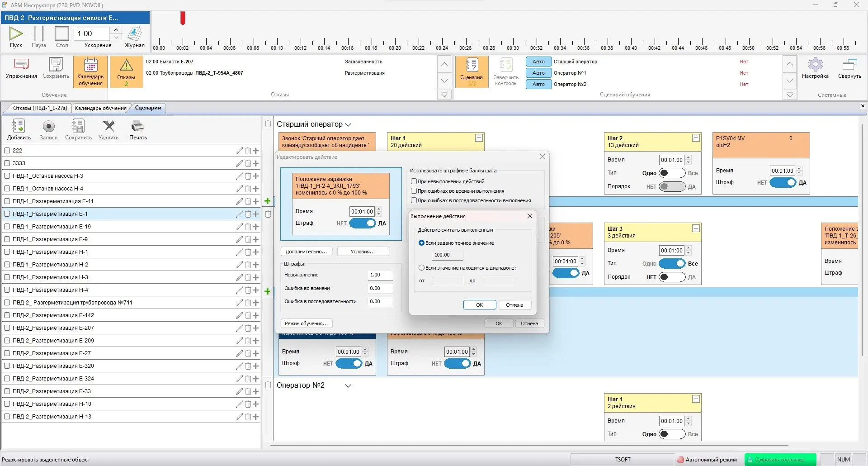Toggle Штраф switch in edit dialog

(363, 223)
